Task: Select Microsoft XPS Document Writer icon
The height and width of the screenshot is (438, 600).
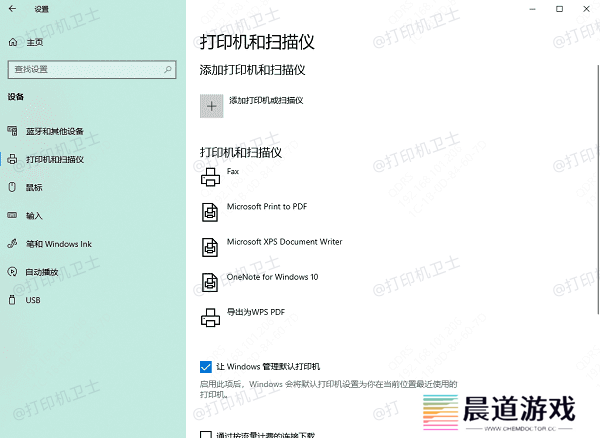Action: coord(210,247)
